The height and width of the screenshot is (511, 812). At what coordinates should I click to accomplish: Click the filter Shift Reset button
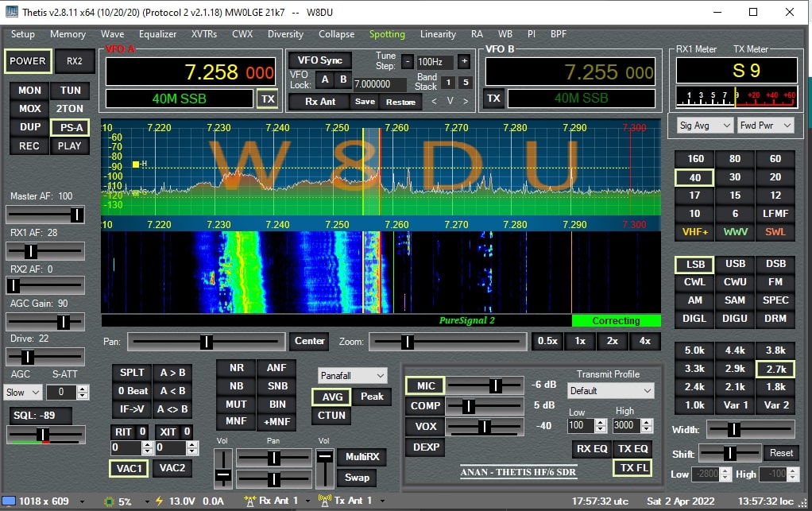(781, 453)
